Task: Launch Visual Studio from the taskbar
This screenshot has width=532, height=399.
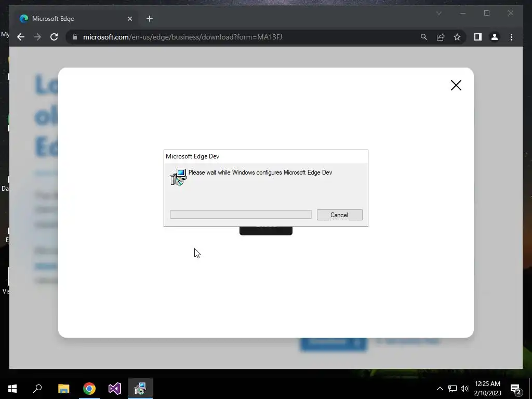Action: pos(115,389)
